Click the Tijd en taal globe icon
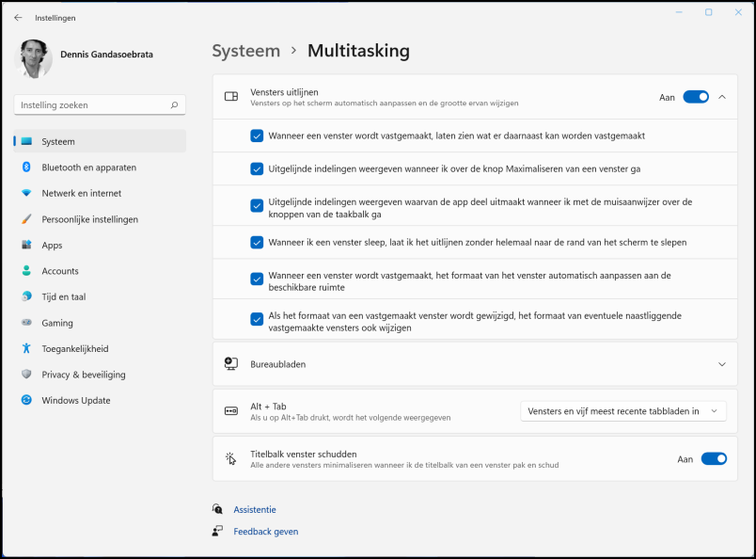 (x=26, y=296)
